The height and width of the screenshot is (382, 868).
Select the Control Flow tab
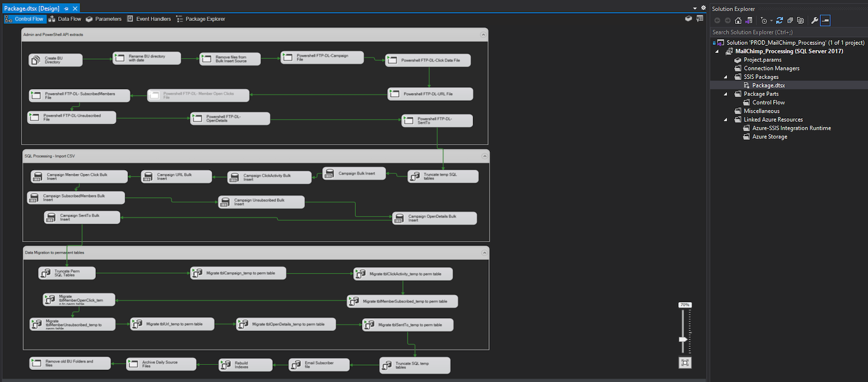coord(24,19)
